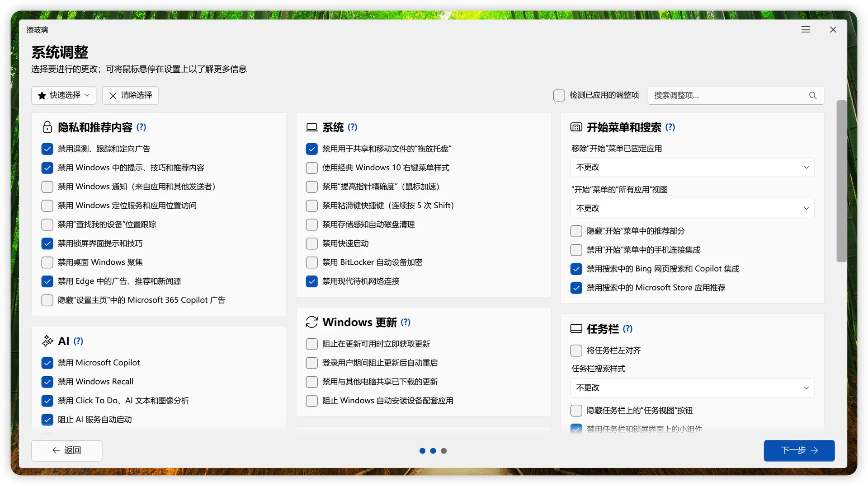Screen dimensions: 868x486
Task: Open the 快速选择 dropdown
Action: (x=64, y=95)
